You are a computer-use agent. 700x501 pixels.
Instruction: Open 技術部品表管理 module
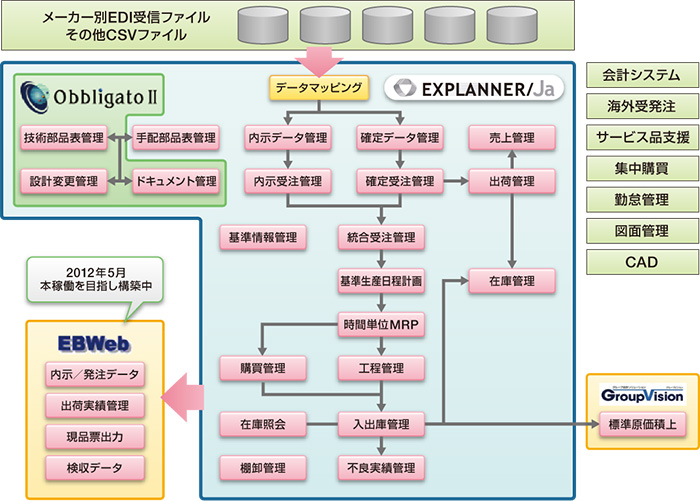point(64,137)
